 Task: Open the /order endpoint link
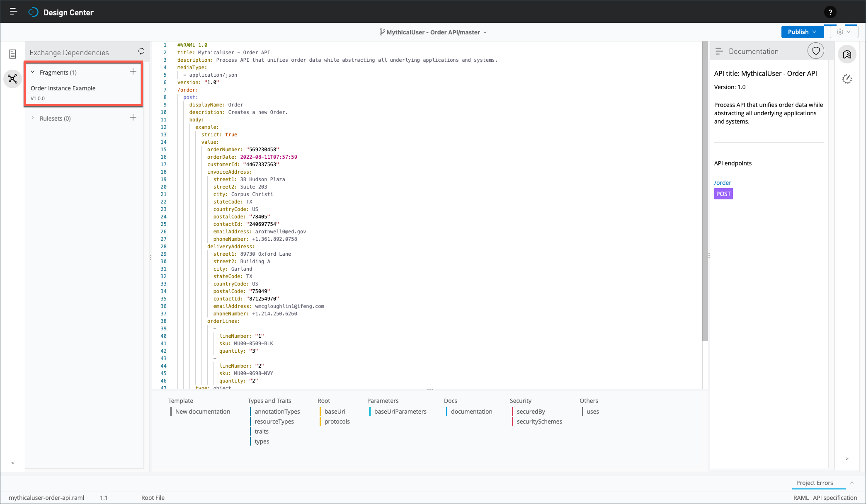[723, 183]
